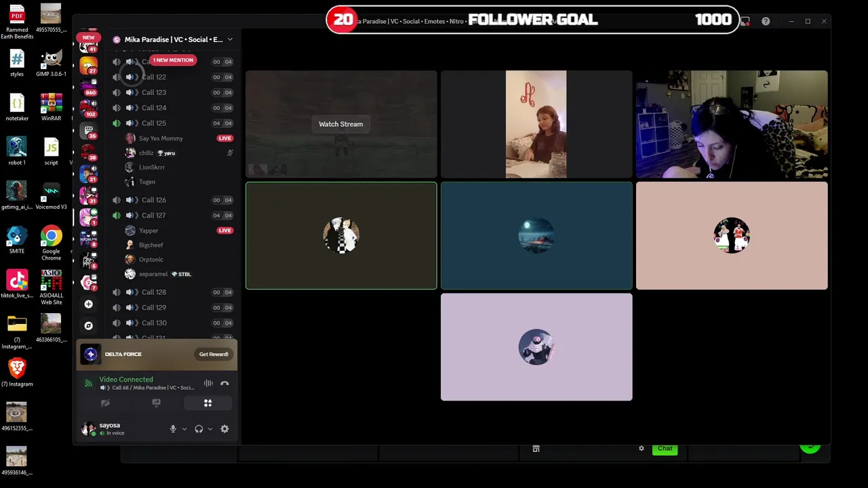Viewport: 868px width, 488px height.
Task: Select user Bigcheef in Call 127
Action: (x=151, y=245)
